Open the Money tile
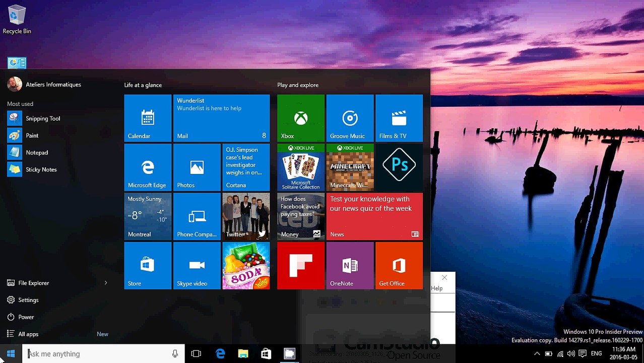The image size is (644, 363). (x=301, y=216)
